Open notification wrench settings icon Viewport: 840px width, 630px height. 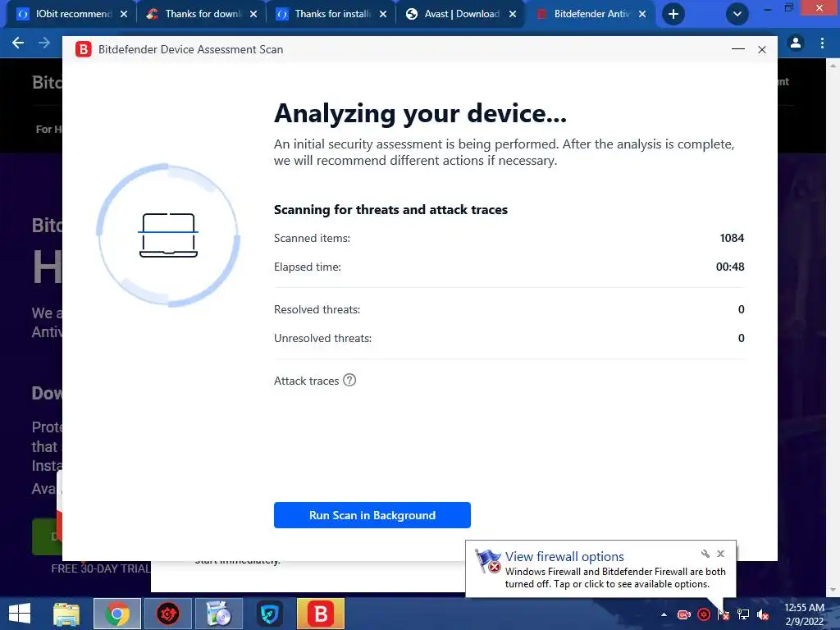pyautogui.click(x=705, y=554)
